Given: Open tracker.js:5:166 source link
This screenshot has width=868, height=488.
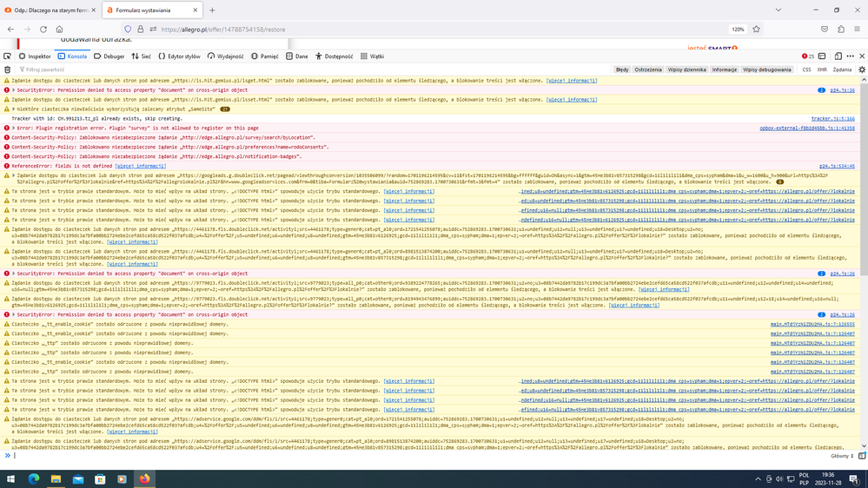Looking at the screenshot, I should click(x=832, y=118).
